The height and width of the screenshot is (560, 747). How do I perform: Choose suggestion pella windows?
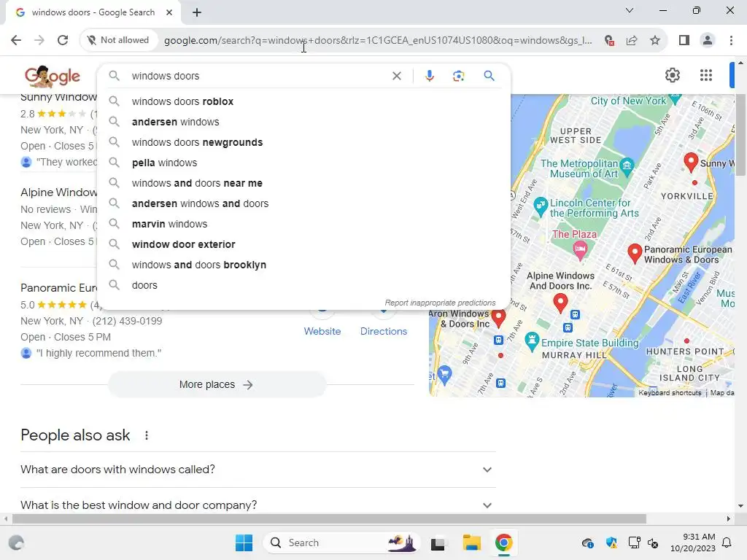click(303, 163)
